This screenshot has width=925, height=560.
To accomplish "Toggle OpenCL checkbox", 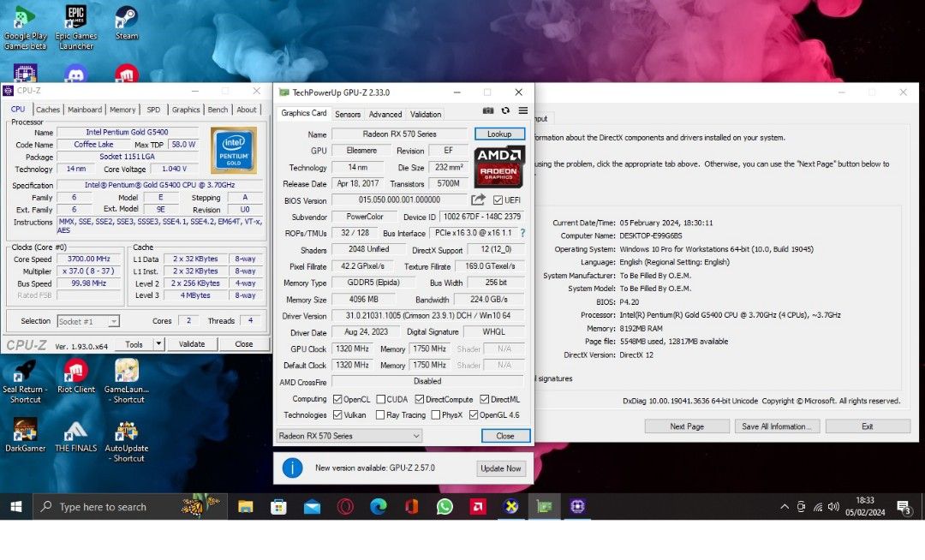I will pos(337,399).
